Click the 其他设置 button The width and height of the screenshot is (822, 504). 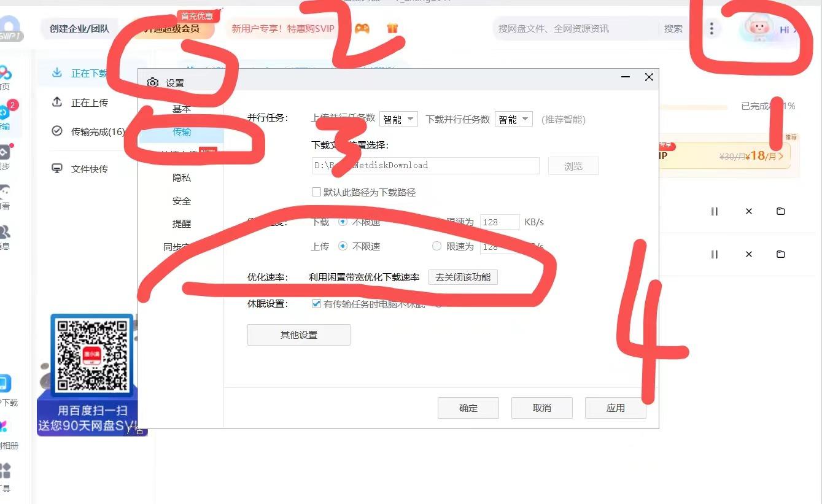coord(298,335)
